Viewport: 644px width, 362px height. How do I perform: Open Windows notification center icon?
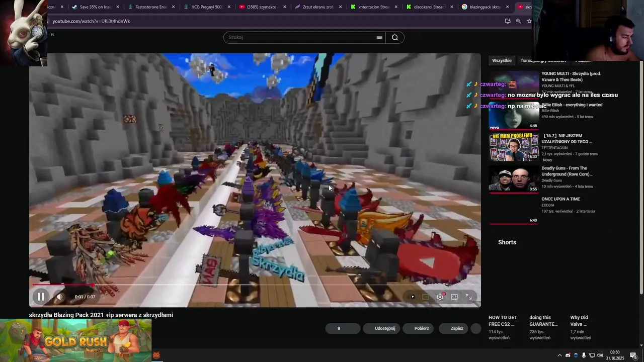(633, 355)
